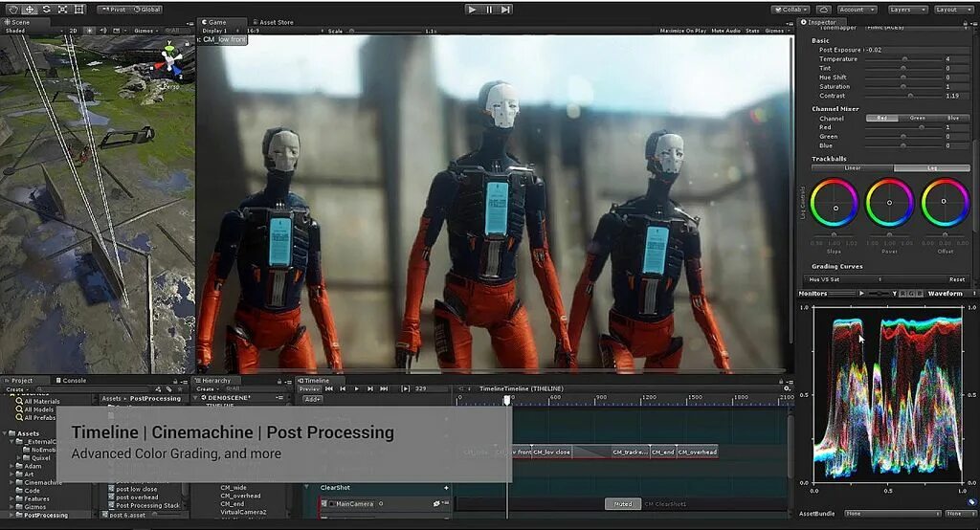Toggle Global handle rotation

pos(146,10)
